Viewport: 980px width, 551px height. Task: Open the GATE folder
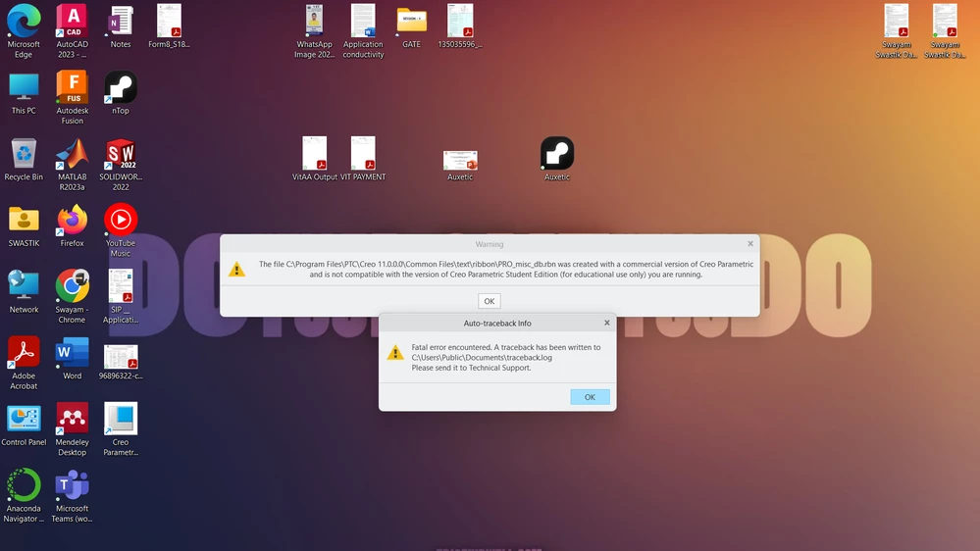pyautogui.click(x=411, y=26)
